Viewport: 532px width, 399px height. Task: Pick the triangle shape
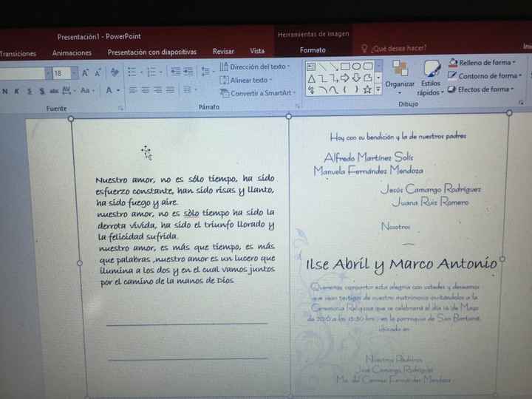pos(312,79)
